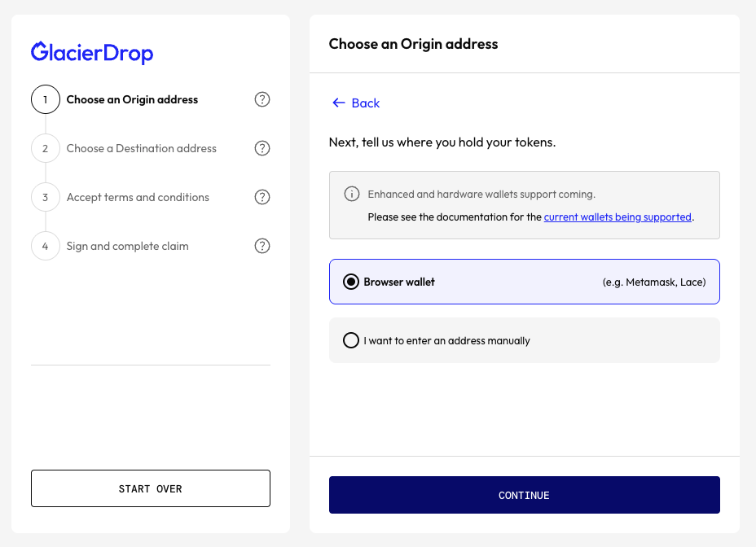
Task: Jump to the Sign and complete claim step label
Action: (128, 246)
